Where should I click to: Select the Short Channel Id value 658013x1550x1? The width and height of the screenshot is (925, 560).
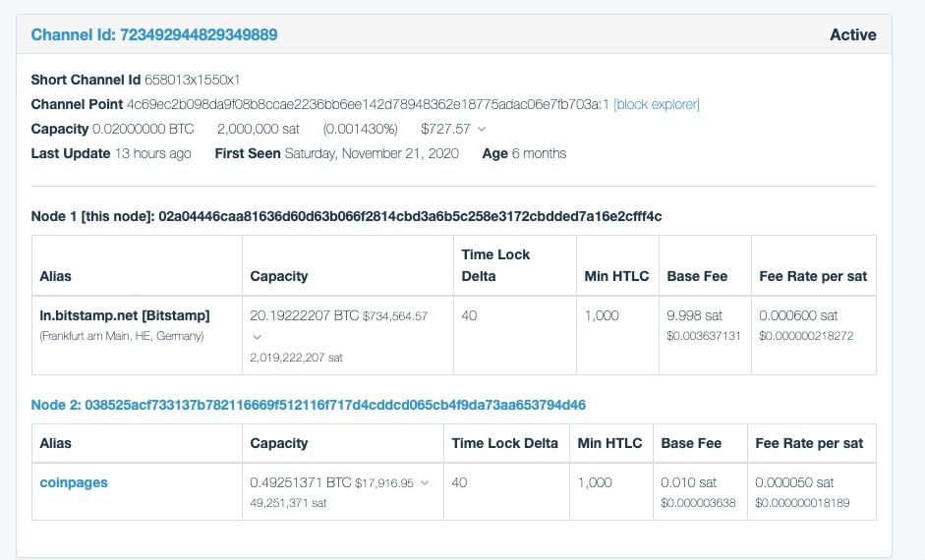193,80
